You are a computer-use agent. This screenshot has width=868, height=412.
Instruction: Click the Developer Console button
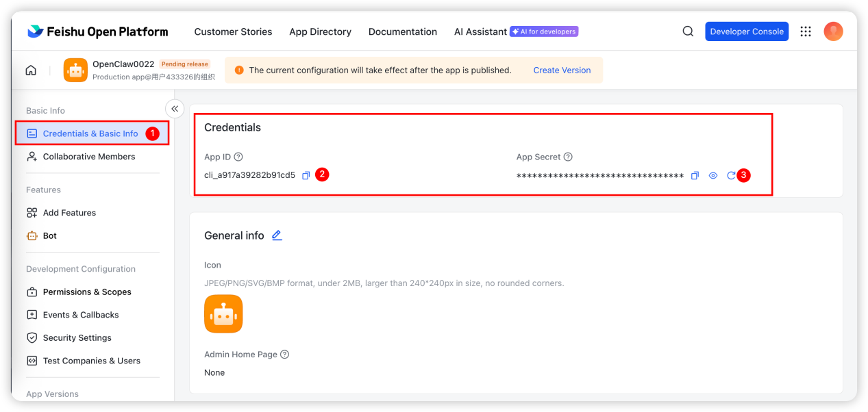[747, 31]
